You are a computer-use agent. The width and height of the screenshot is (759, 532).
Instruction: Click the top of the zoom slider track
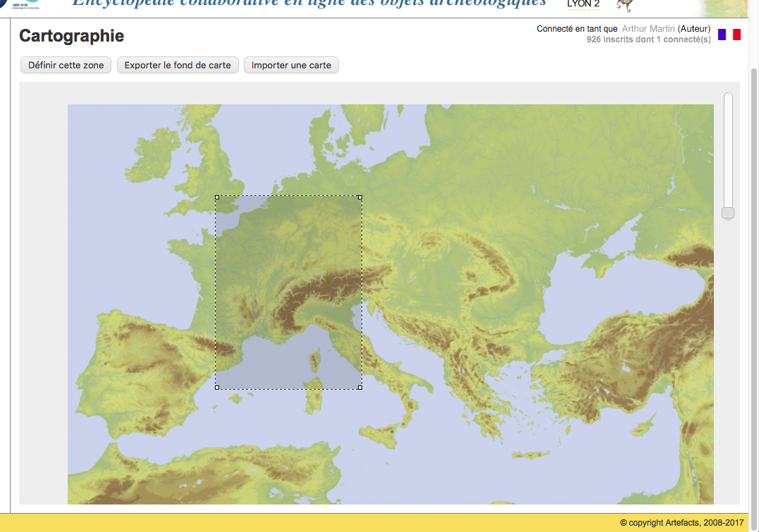point(728,97)
